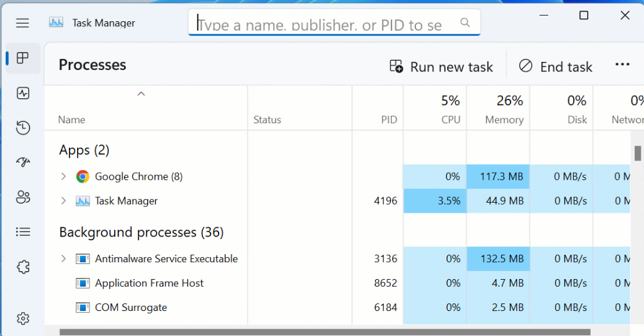
Task: Click PID value 6184
Action: (385, 307)
